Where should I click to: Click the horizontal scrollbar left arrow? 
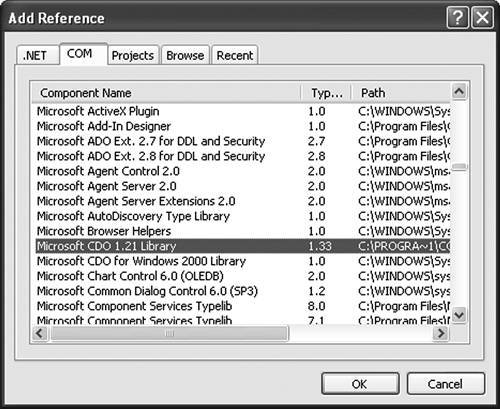coord(41,333)
